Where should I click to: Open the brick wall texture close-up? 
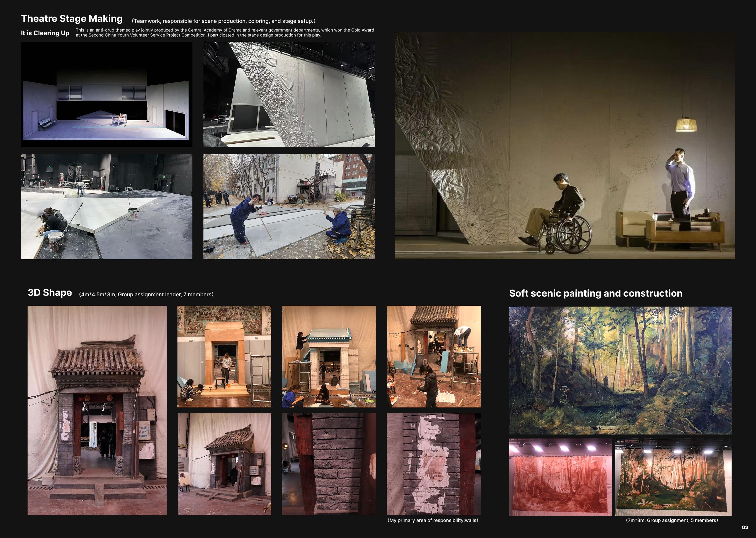pyautogui.click(x=329, y=464)
